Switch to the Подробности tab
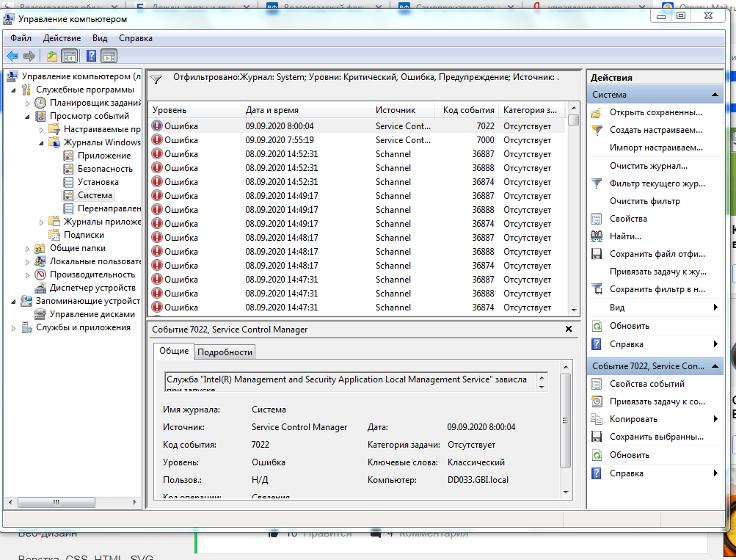Viewport: 736px width, 560px height. [225, 352]
